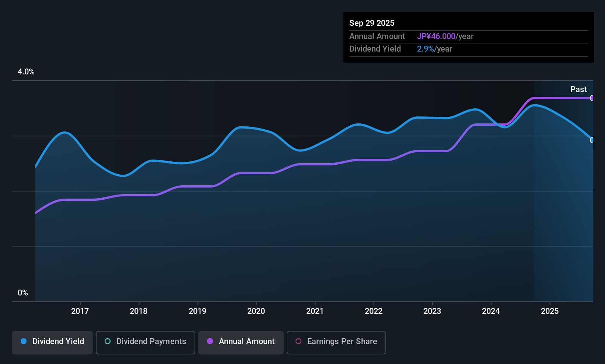Click the 2021 year tick label
This screenshot has height=364, width=605.
pyautogui.click(x=315, y=311)
